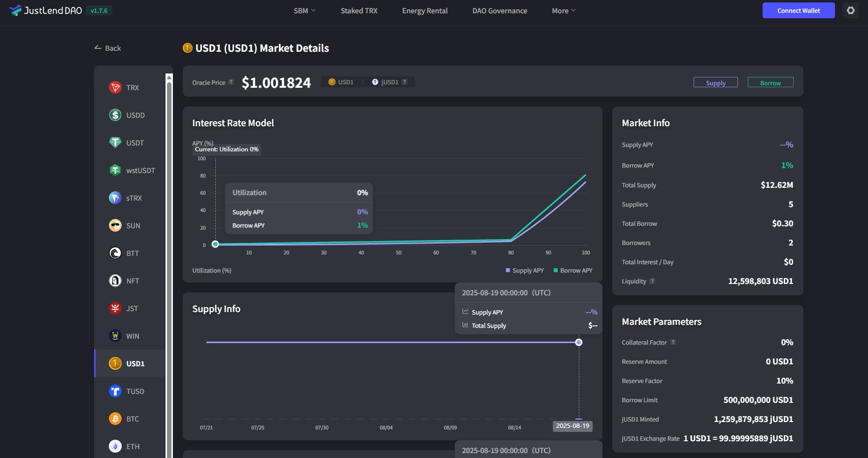This screenshot has height=458, width=868.
Task: Click the '1 USD1 = 99.99995889 jUSD1' exchange rate
Action: click(x=738, y=438)
